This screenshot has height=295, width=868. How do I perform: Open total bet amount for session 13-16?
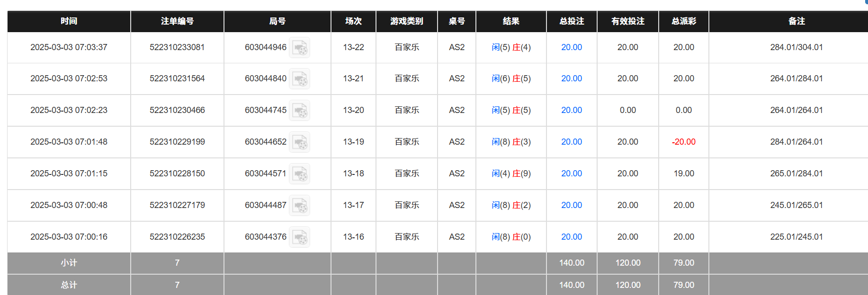(x=571, y=237)
